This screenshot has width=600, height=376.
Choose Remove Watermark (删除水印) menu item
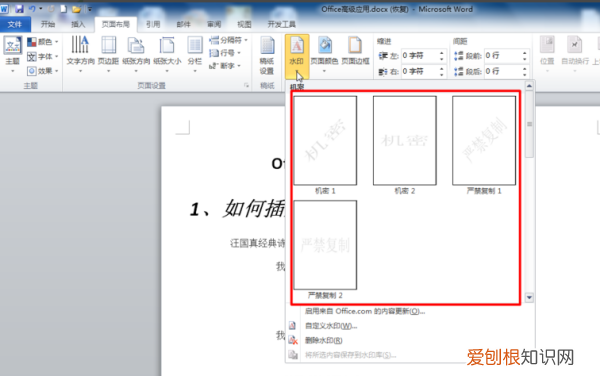point(324,340)
